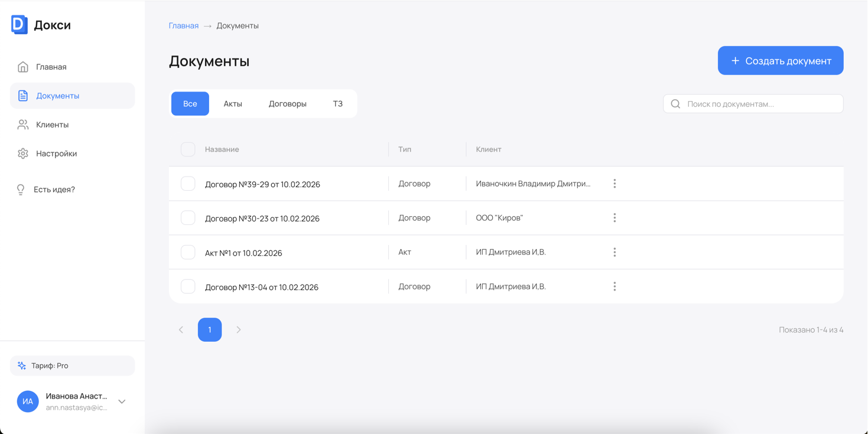Image resolution: width=868 pixels, height=434 pixels.
Task: Expand the user account menu chevron
Action: (x=122, y=402)
